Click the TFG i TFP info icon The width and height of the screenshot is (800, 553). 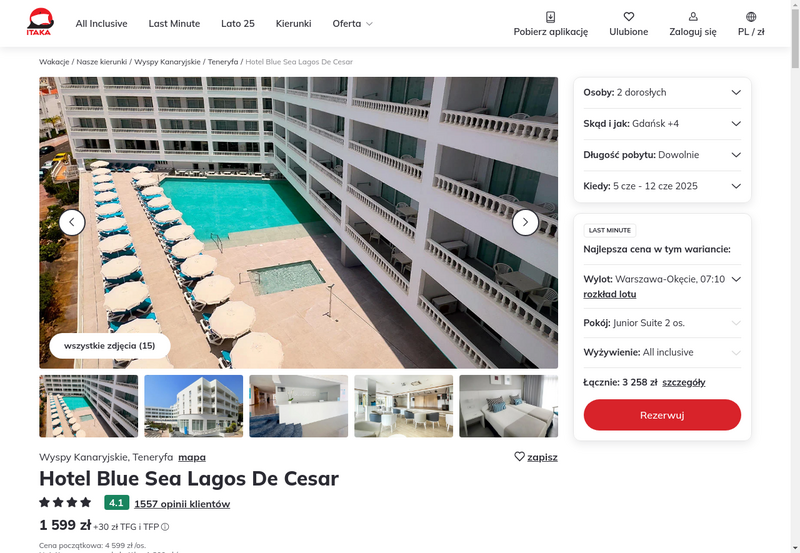coord(165,527)
